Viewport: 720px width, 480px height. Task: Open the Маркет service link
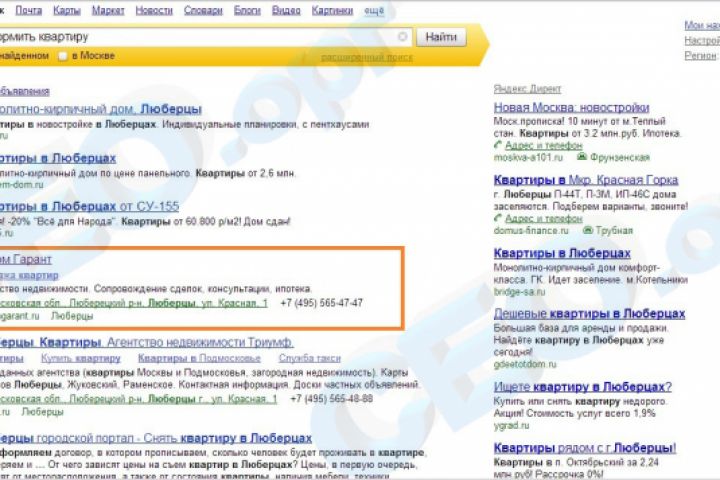coord(108,10)
